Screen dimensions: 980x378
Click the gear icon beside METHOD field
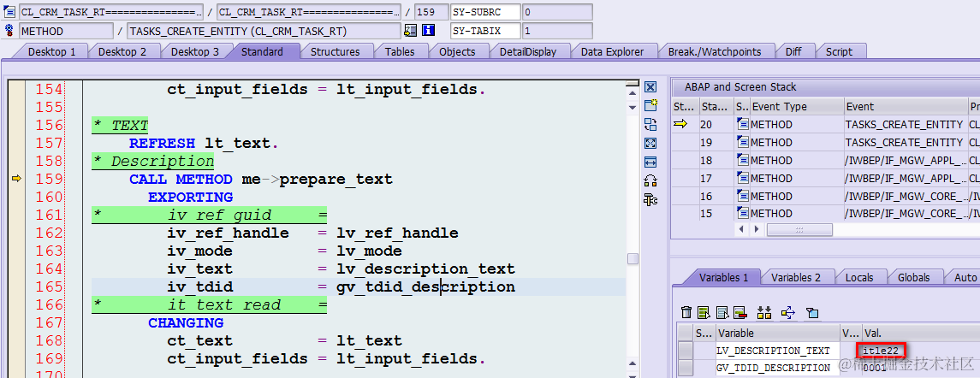coord(9,30)
